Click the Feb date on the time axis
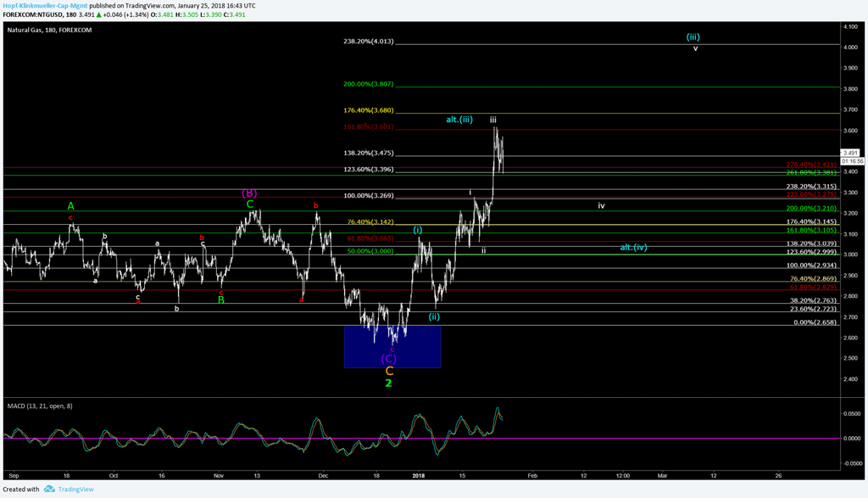The height and width of the screenshot is (498, 868). point(531,476)
